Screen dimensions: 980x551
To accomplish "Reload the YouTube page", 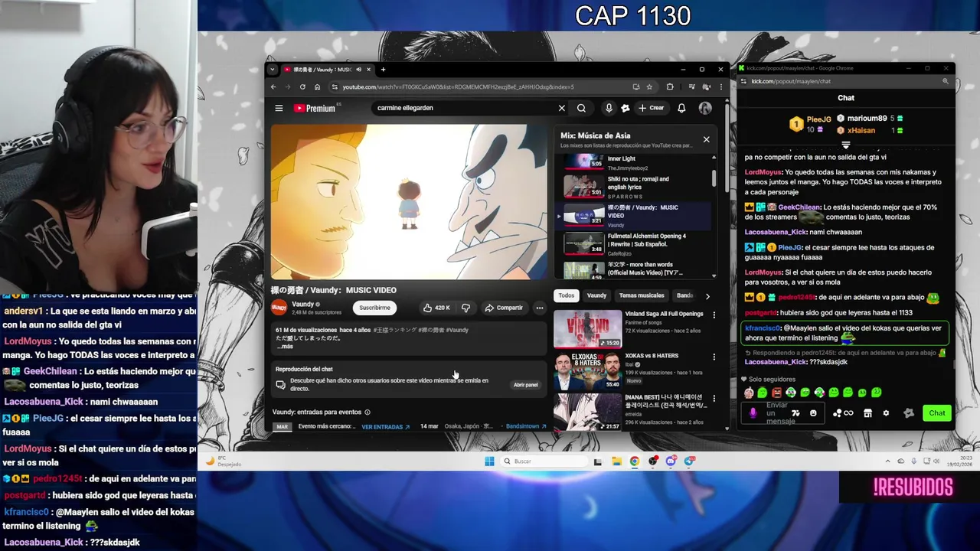I will click(x=302, y=86).
